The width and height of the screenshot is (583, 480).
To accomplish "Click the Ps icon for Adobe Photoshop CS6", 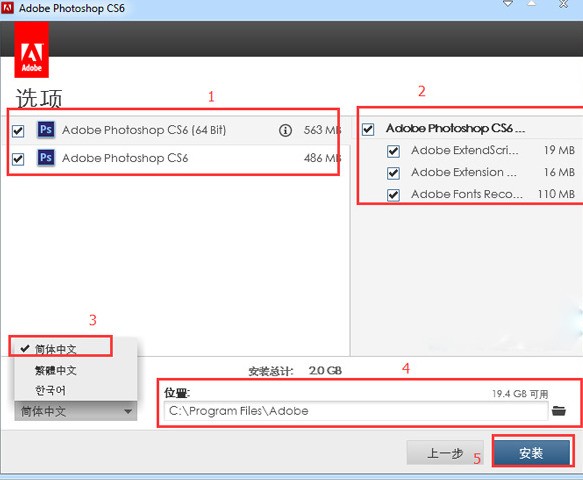I will (x=46, y=158).
